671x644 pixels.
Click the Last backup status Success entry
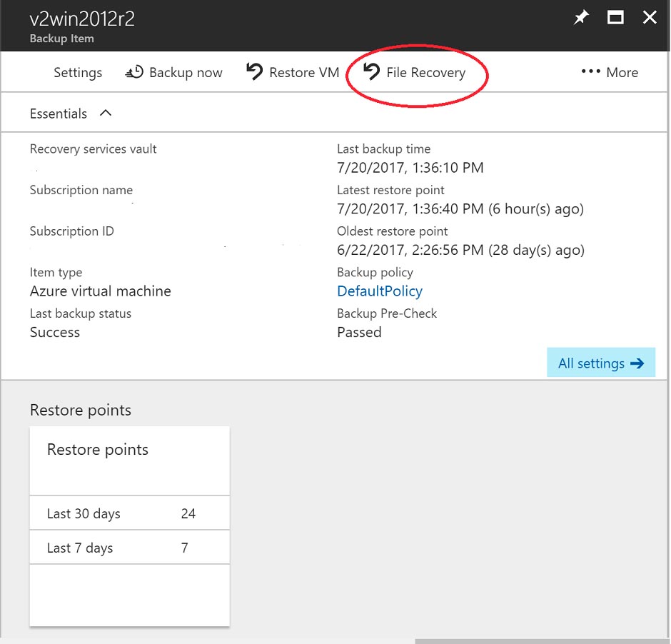point(55,332)
